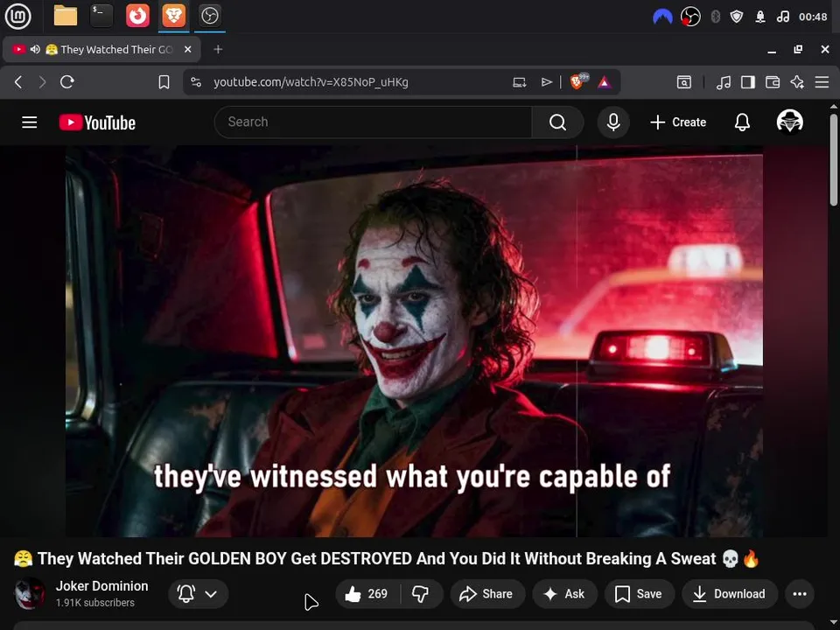Open the 00:48 clock calendar
840x630 pixels.
pos(813,17)
